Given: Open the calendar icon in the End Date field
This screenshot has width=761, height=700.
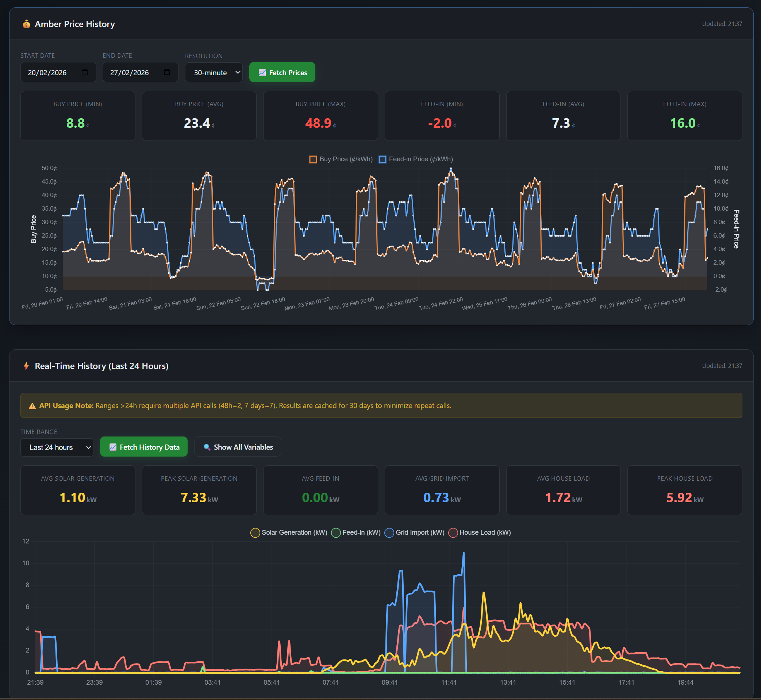Looking at the screenshot, I should [167, 72].
